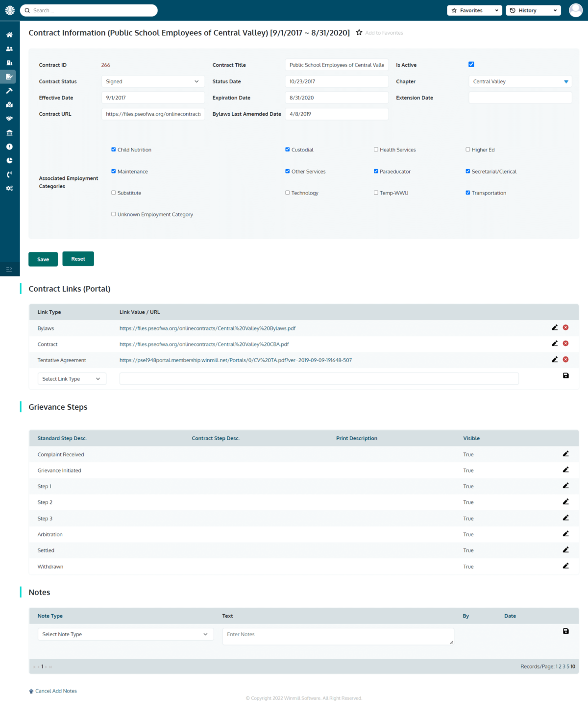Open the handshake icon in sidebar
Image resolution: width=588 pixels, height=720 pixels.
pyautogui.click(x=9, y=119)
